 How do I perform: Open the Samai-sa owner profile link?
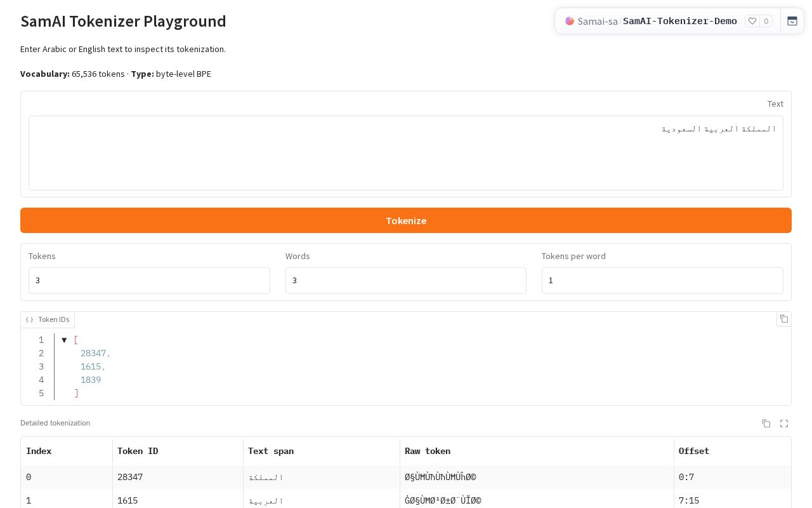[x=598, y=21]
